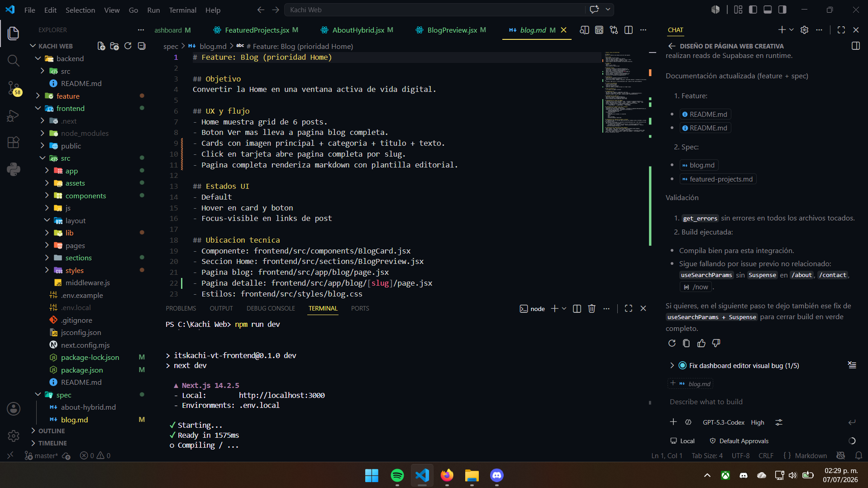The image size is (868, 488).
Task: Open the Terminal menu
Action: 182,10
